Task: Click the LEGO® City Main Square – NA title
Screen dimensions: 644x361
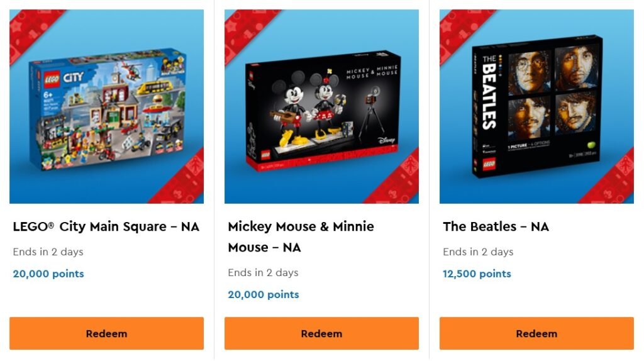Action: tap(106, 227)
